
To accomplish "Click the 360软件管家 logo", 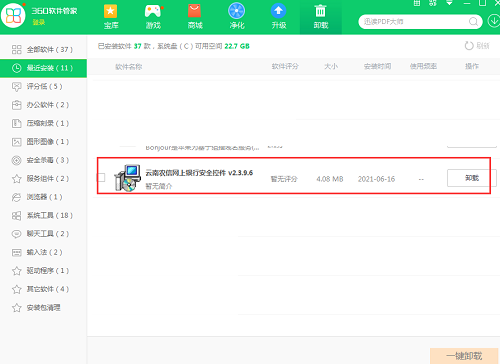I will coord(13,15).
